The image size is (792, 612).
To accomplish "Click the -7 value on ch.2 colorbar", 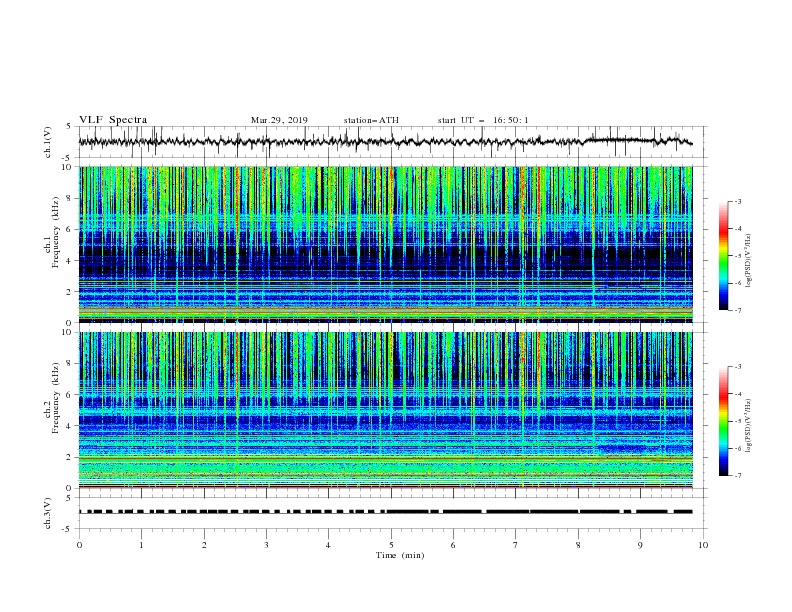I will 737,475.
